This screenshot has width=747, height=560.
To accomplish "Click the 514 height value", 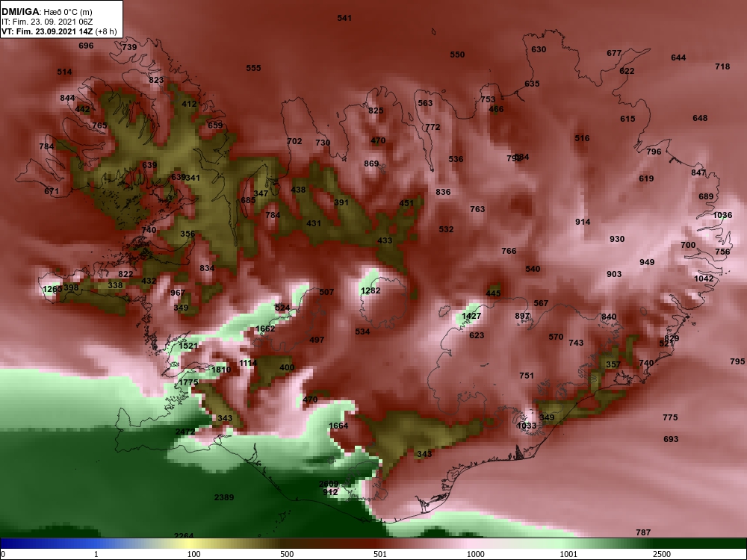I will (x=65, y=72).
